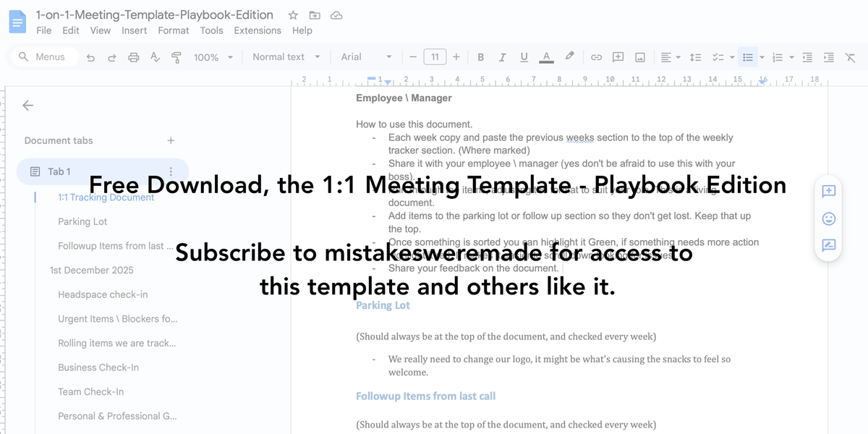Image resolution: width=868 pixels, height=434 pixels.
Task: Open the Extensions menu
Action: click(x=257, y=30)
